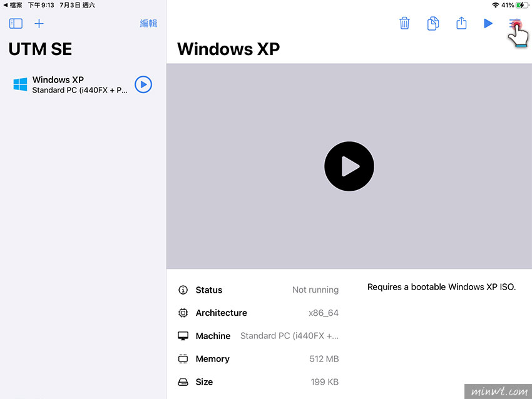Click the 'x86_64' architecture value
The height and width of the screenshot is (399, 532).
(x=324, y=313)
